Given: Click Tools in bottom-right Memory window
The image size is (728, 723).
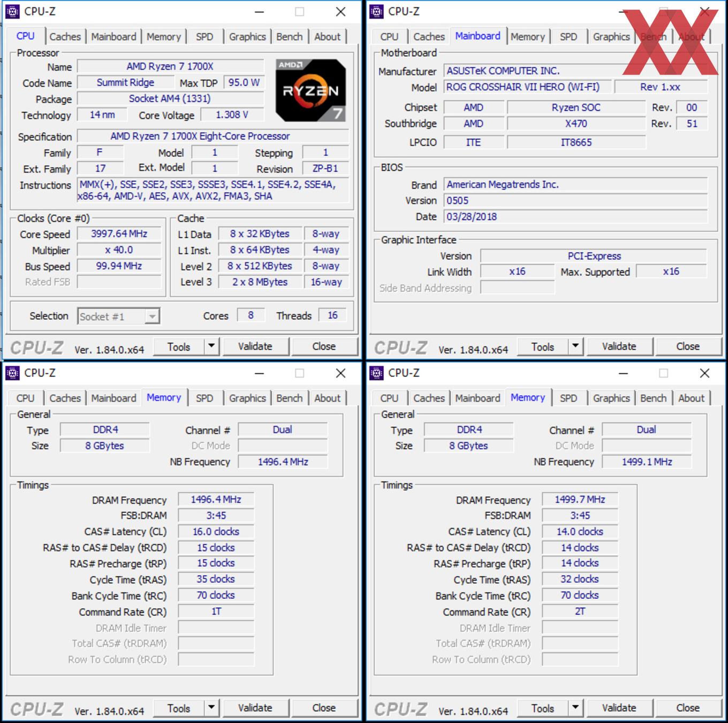Looking at the screenshot, I should click(543, 708).
